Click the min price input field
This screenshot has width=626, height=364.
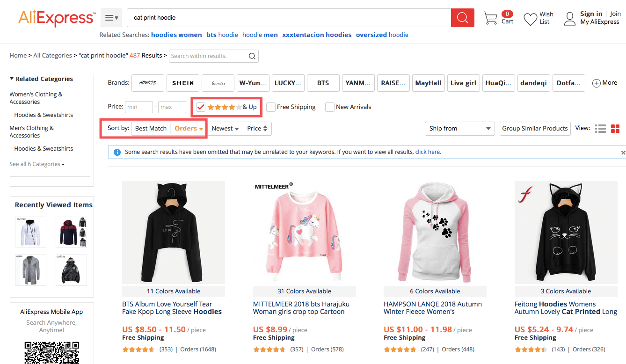pos(138,107)
